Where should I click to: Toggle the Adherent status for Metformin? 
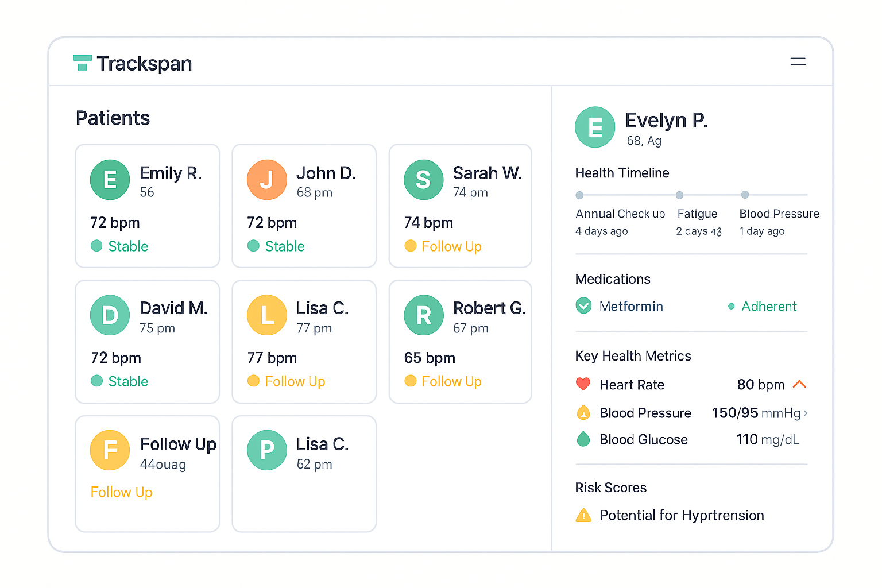click(x=731, y=307)
